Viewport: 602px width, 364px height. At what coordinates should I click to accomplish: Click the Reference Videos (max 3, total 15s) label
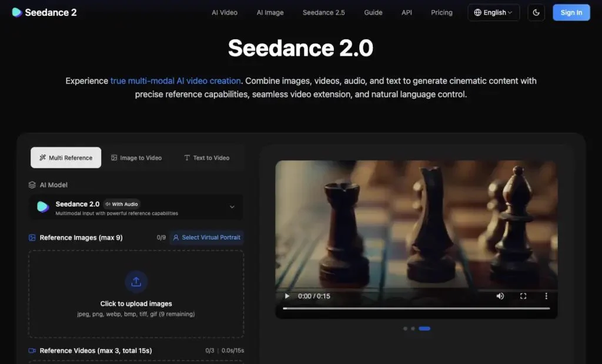[x=96, y=350]
